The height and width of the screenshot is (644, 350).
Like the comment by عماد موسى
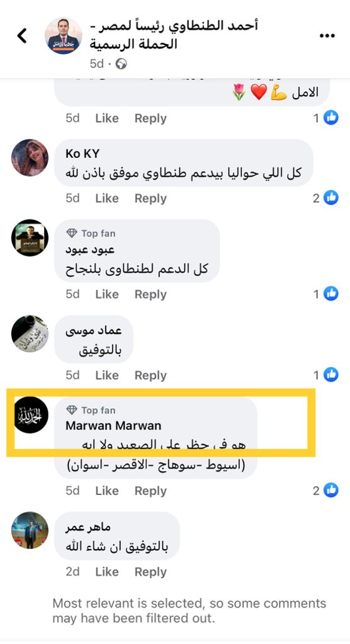[107, 375]
